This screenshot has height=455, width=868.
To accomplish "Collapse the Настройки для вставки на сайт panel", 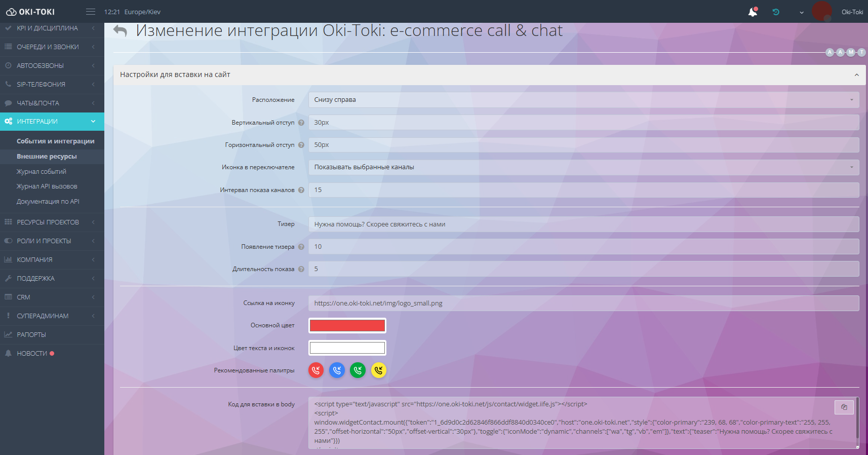I will pos(856,75).
